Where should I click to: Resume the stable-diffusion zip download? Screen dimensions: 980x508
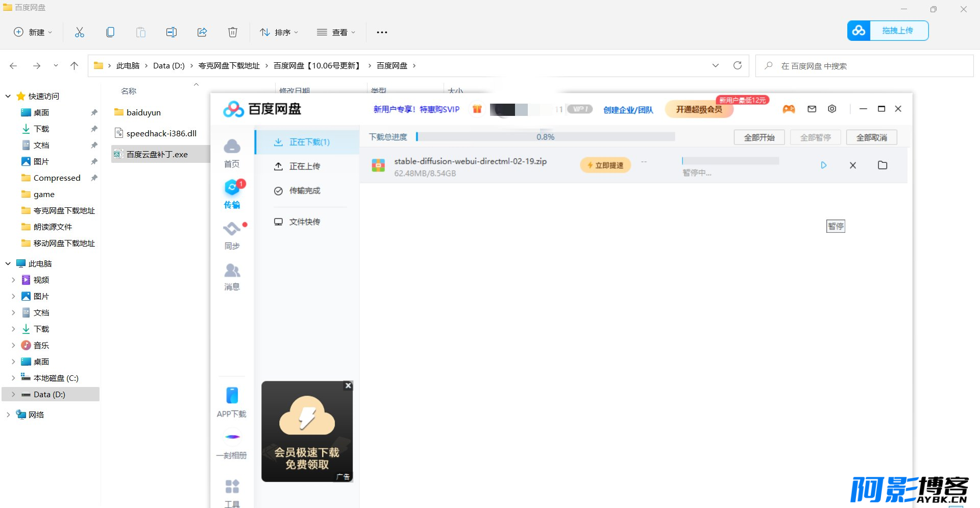pos(823,165)
